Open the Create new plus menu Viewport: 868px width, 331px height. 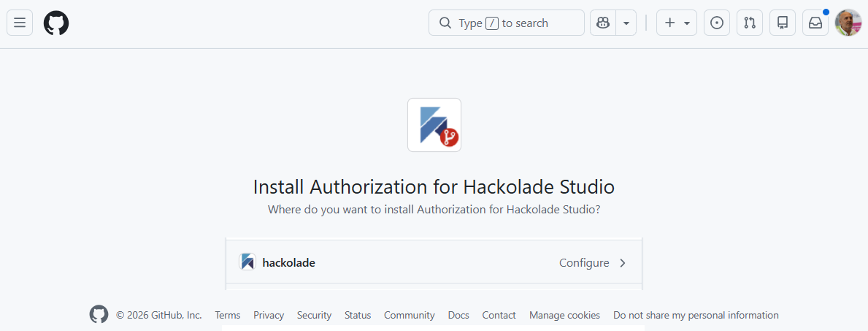click(x=677, y=23)
